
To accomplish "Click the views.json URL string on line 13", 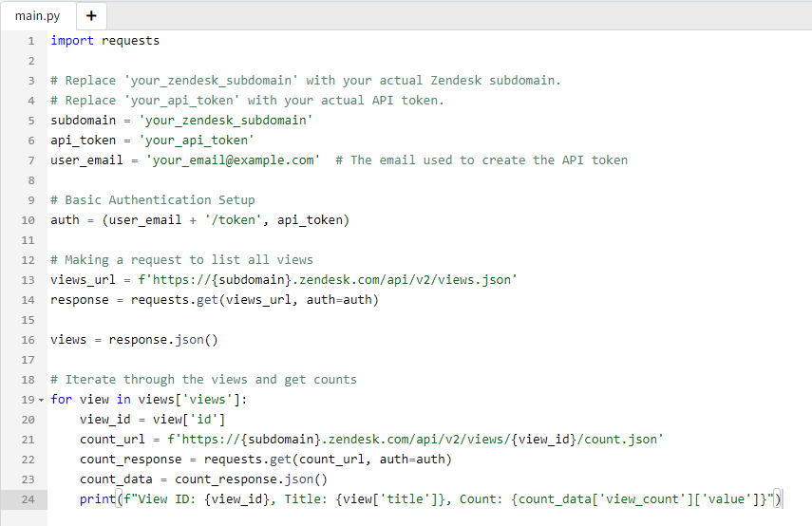I will pos(328,280).
